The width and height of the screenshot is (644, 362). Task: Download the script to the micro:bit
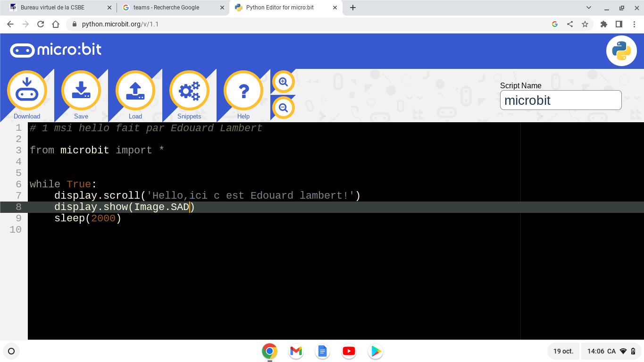coord(27,91)
